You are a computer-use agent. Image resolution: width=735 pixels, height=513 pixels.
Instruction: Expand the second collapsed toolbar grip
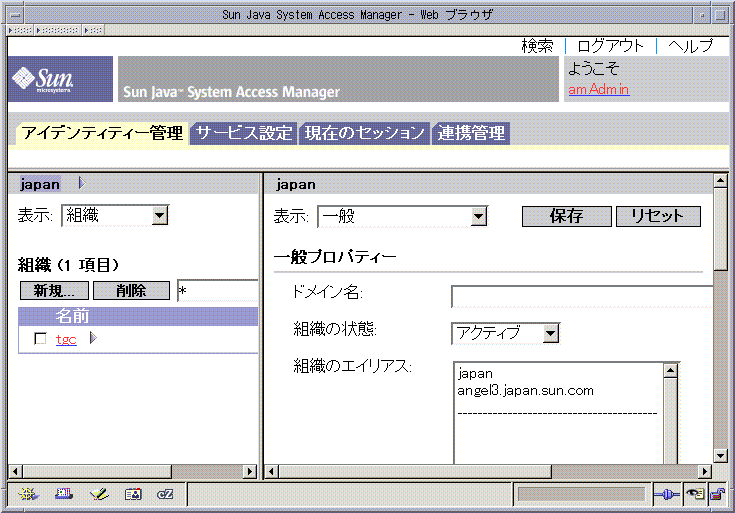pyautogui.click(x=57, y=30)
